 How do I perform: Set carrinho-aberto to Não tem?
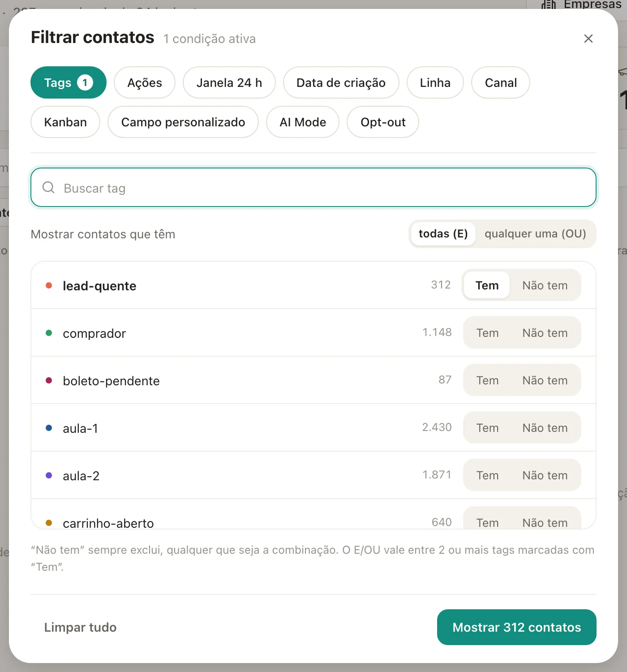pyautogui.click(x=545, y=519)
